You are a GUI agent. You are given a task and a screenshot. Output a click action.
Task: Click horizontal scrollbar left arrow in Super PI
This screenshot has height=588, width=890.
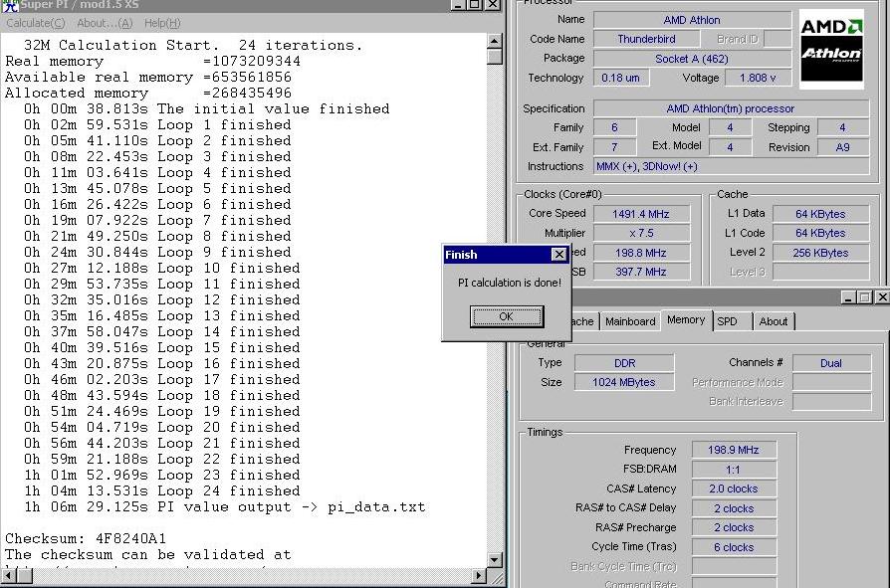(9, 575)
